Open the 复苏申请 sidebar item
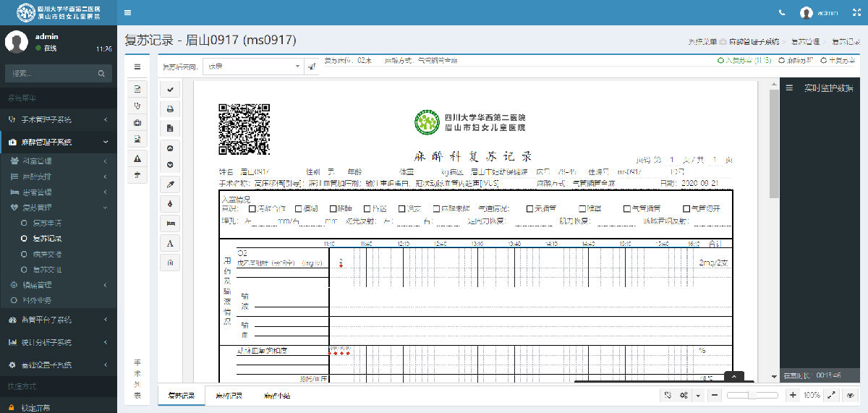Screen dimensions: 868x413 pyautogui.click(x=47, y=223)
